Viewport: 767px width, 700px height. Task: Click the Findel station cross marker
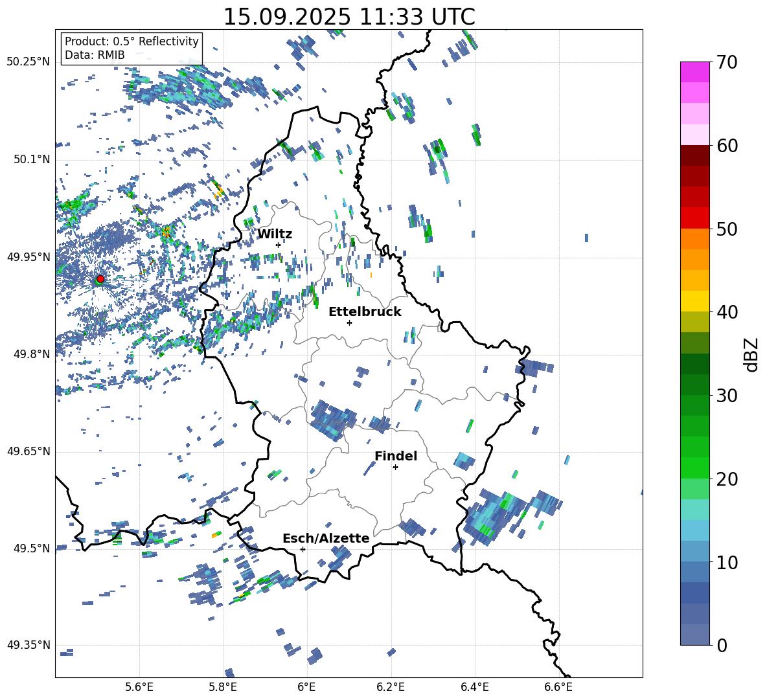tap(395, 467)
